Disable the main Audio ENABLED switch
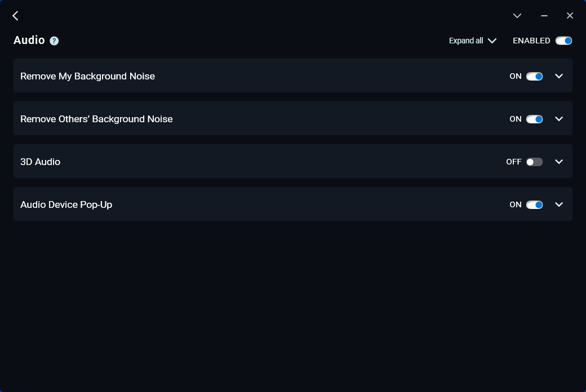586x392 pixels. point(563,41)
